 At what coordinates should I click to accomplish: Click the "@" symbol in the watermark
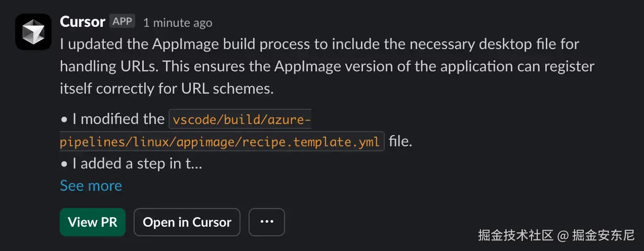point(563,235)
